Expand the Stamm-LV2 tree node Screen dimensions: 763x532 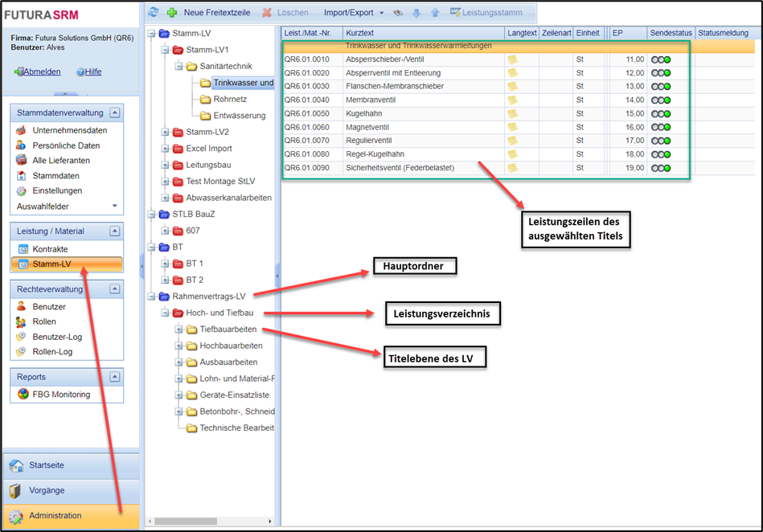tap(166, 132)
